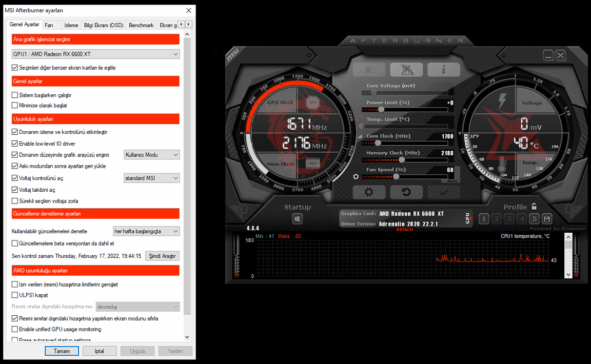Show graphics card info via i button
The width and height of the screenshot is (591, 364).
444,69
